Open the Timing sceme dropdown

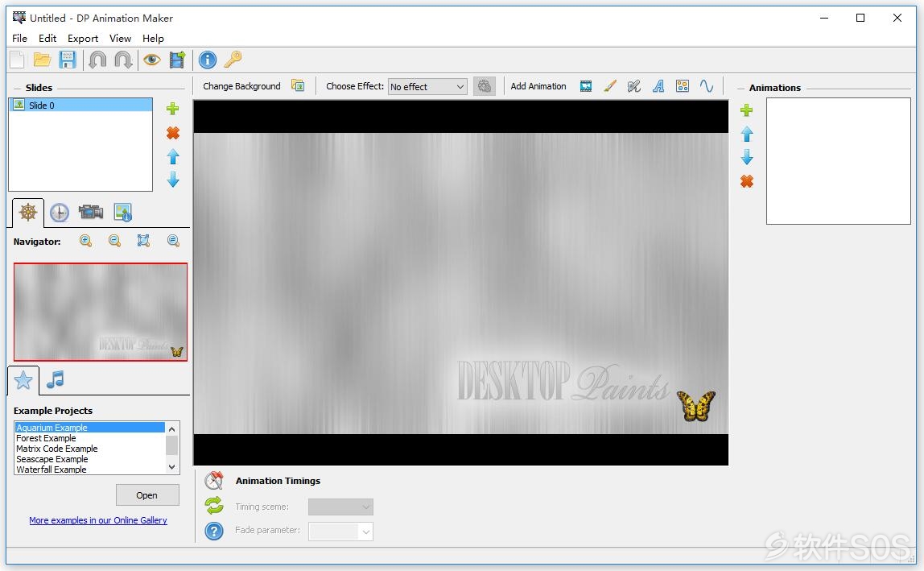tap(340, 507)
